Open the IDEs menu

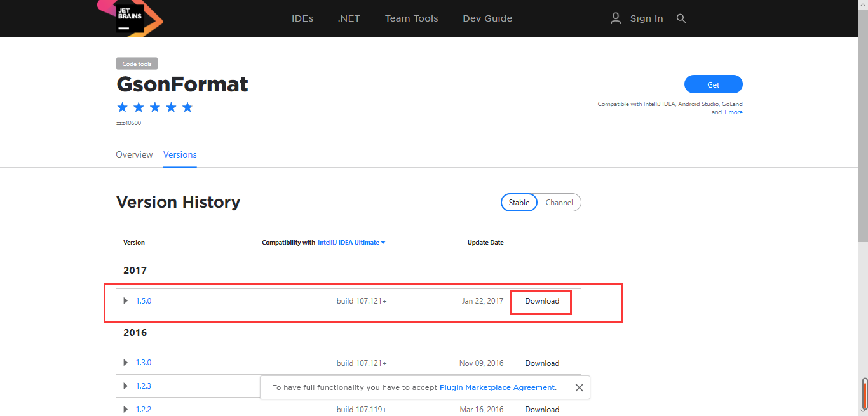pyautogui.click(x=302, y=18)
